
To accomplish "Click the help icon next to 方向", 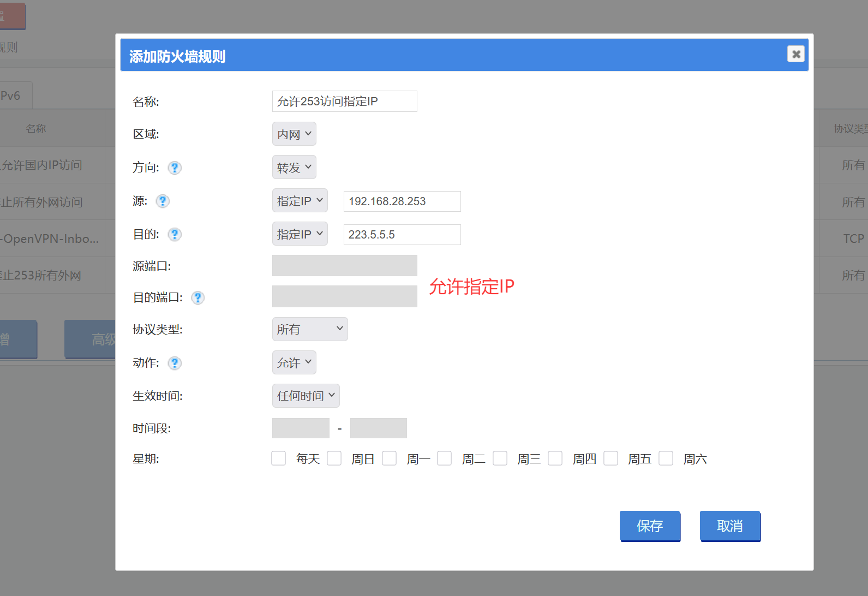I will click(175, 168).
